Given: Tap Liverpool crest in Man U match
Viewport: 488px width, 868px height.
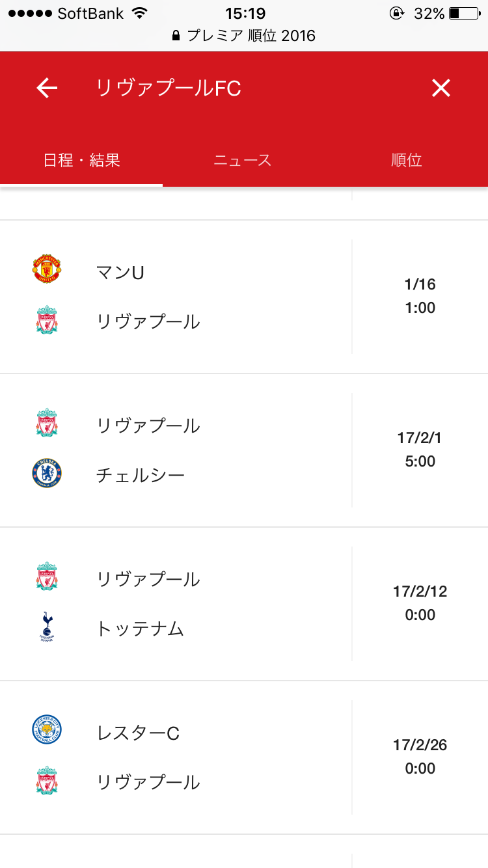Looking at the screenshot, I should [47, 320].
